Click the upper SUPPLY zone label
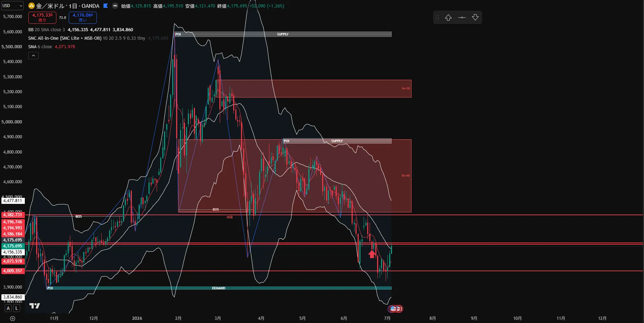The image size is (644, 323). [x=283, y=34]
